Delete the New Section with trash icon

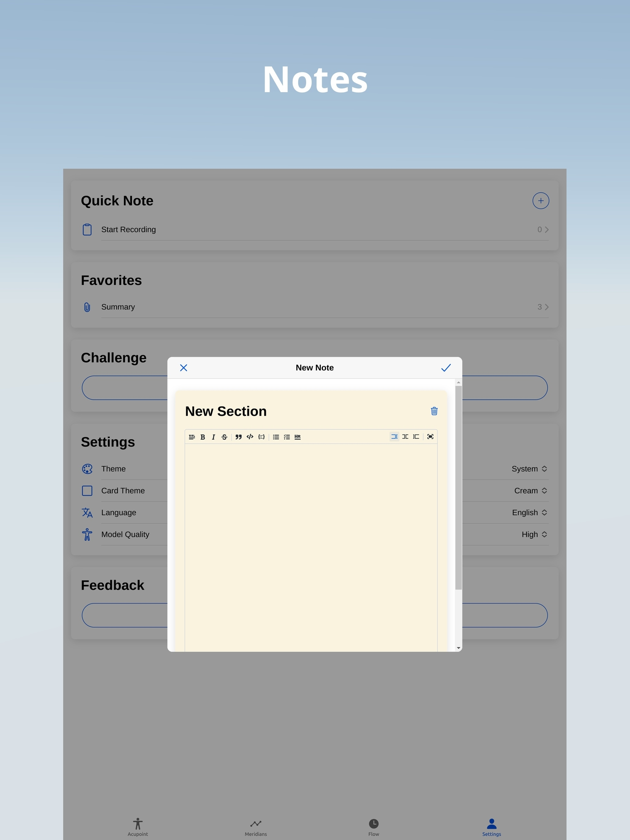[434, 411]
